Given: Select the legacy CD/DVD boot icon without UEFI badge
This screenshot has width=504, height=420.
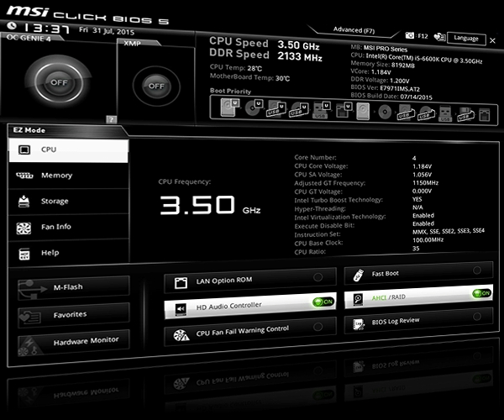Looking at the screenshot, I should [x=384, y=113].
